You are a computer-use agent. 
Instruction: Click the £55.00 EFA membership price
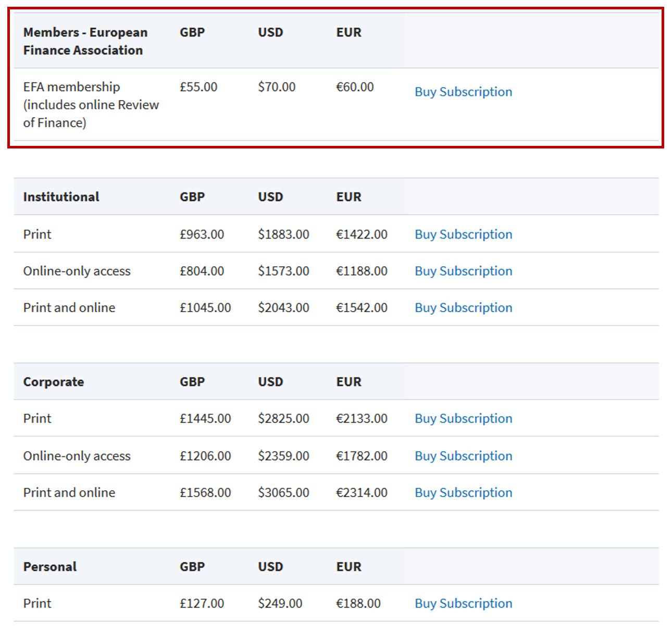(198, 87)
